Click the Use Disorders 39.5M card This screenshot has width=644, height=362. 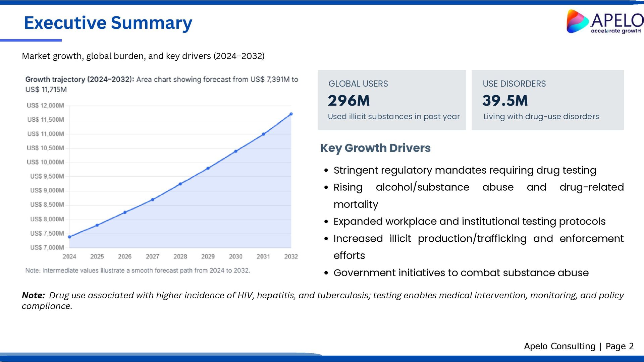tap(547, 100)
